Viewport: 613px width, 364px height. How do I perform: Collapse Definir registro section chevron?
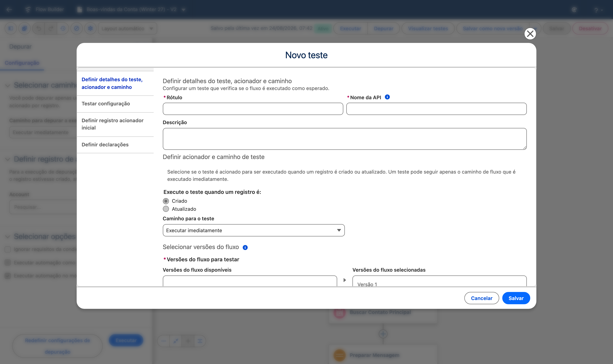pyautogui.click(x=8, y=159)
